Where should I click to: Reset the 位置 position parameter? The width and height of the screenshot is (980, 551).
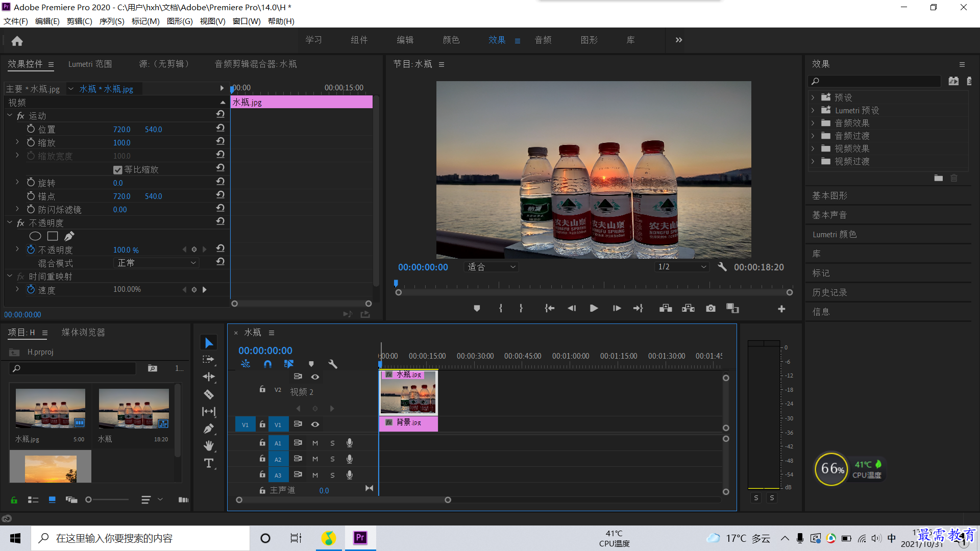click(220, 128)
